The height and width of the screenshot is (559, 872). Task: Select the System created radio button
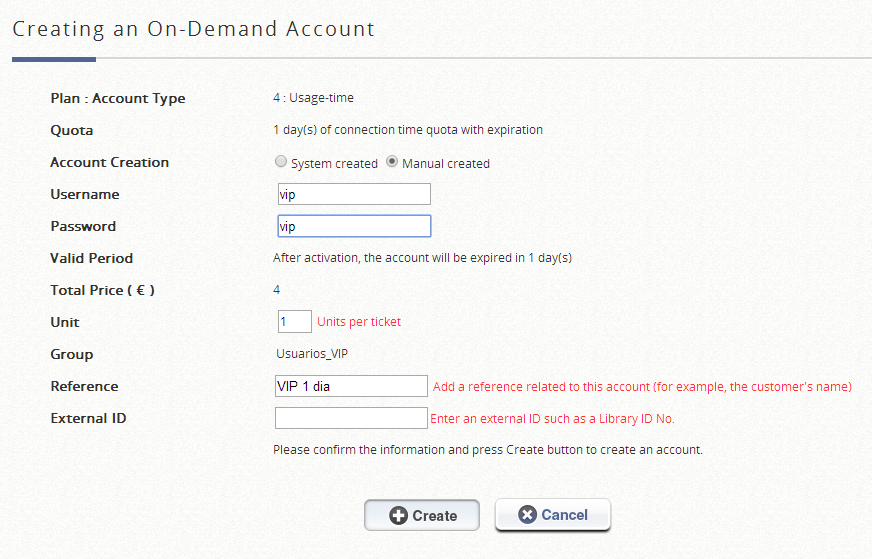coord(281,162)
